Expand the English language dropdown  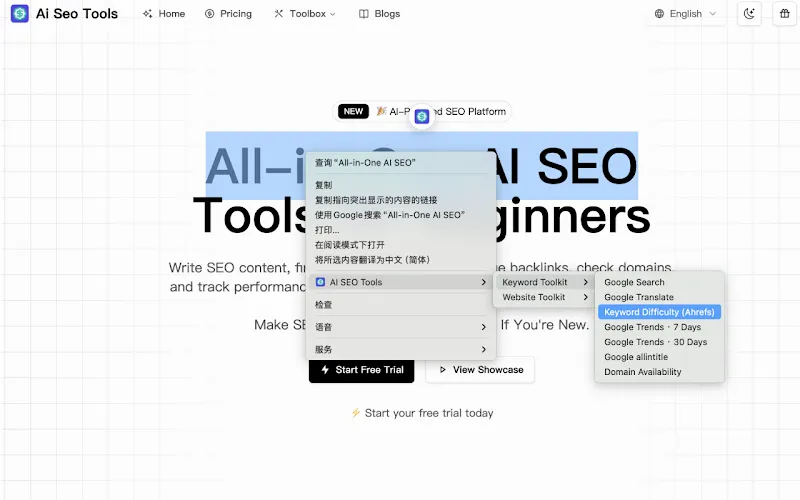pos(686,14)
